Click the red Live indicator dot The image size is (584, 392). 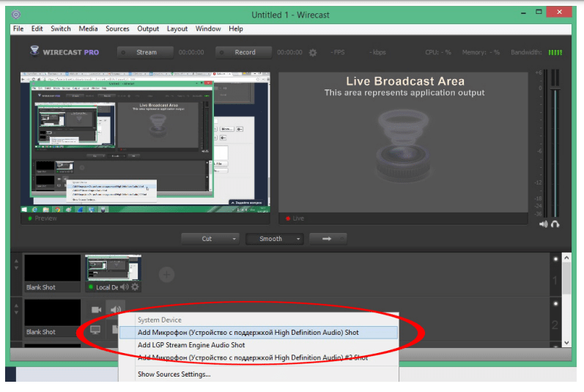coord(288,218)
